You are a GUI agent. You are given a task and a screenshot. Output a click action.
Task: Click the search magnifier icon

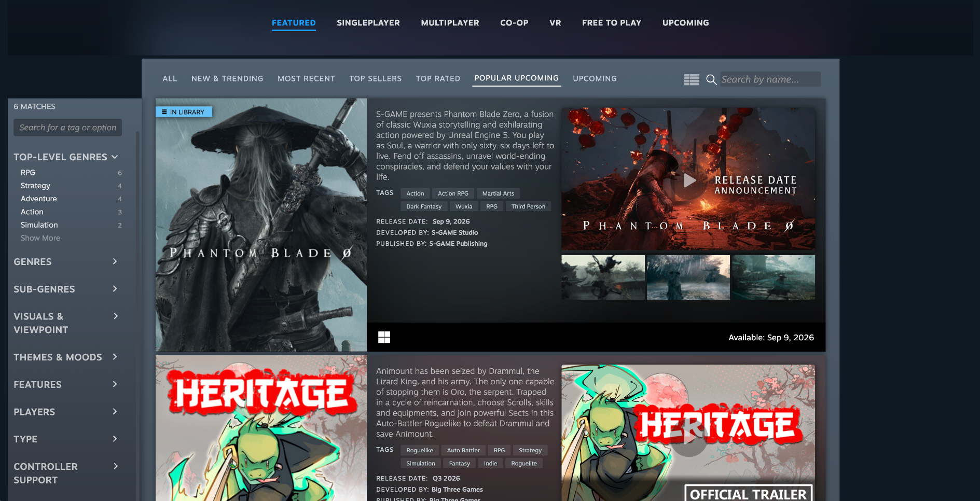click(x=711, y=79)
